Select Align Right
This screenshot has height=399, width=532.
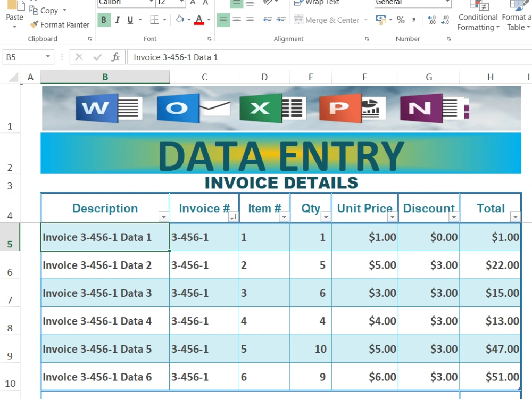click(250, 20)
